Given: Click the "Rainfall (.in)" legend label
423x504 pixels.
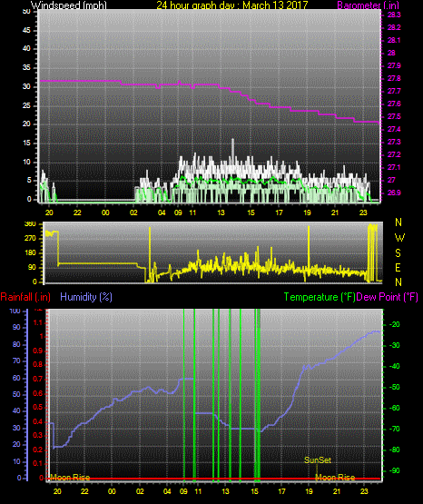Looking at the screenshot, I should tap(25, 297).
